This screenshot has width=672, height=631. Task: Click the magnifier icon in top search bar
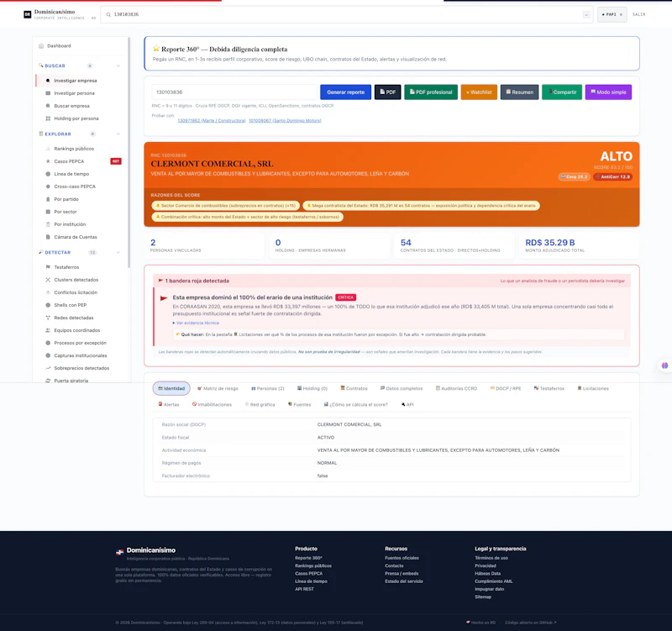pos(108,14)
